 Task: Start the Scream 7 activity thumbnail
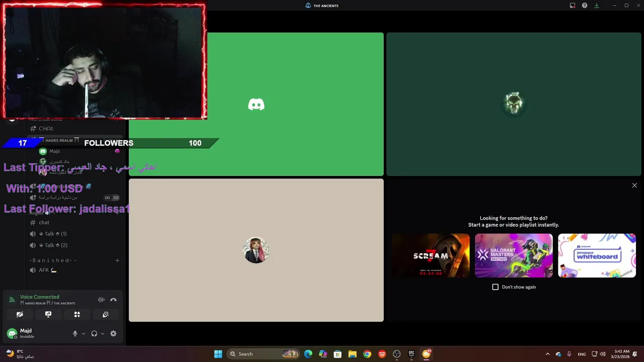(431, 255)
